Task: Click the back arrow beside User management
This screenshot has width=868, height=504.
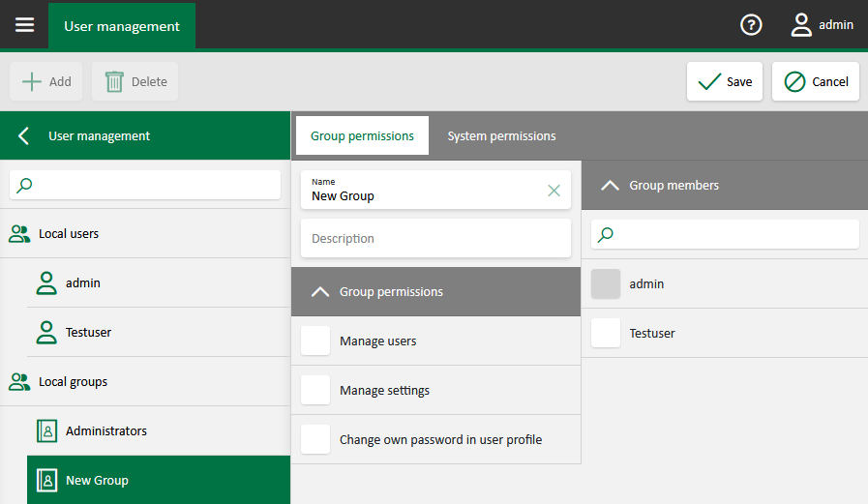Action: pyautogui.click(x=24, y=136)
